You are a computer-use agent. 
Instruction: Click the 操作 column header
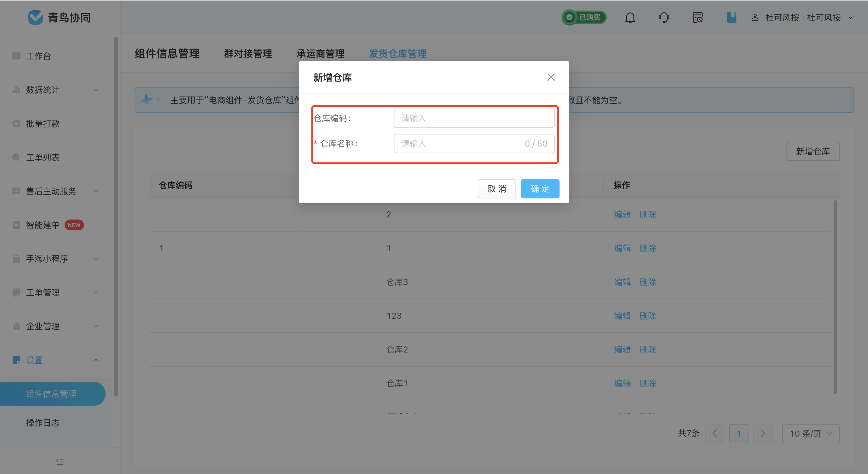click(622, 185)
